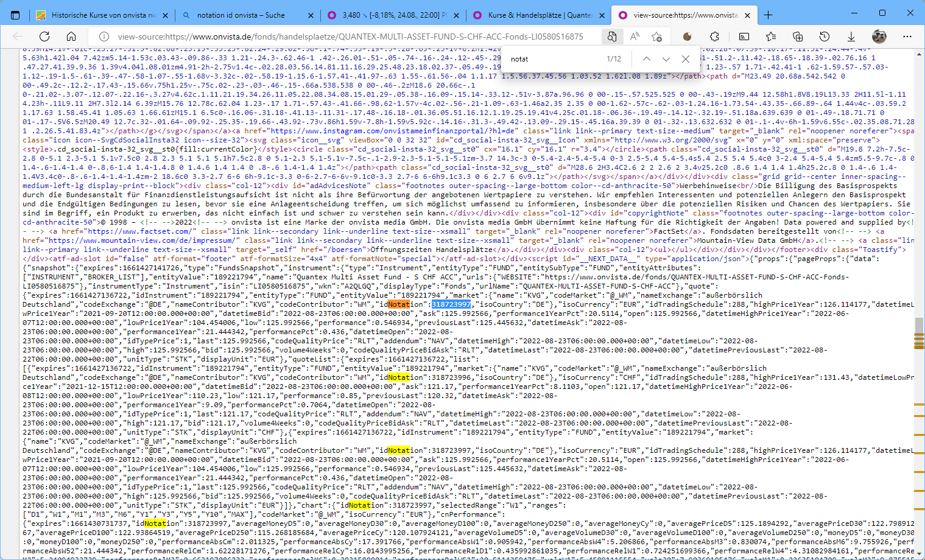This screenshot has height=560, width=925.
Task: Close the find on page bar
Action: pyautogui.click(x=686, y=59)
